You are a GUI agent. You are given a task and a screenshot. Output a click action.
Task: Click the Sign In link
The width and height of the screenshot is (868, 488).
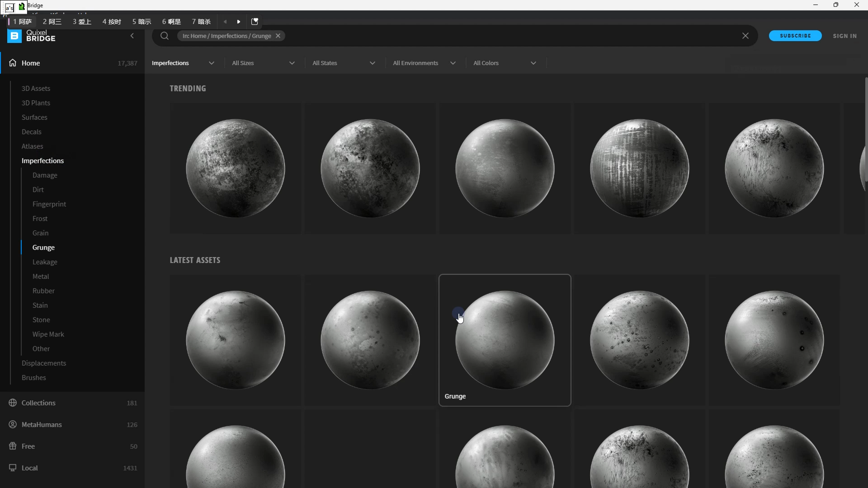(844, 36)
